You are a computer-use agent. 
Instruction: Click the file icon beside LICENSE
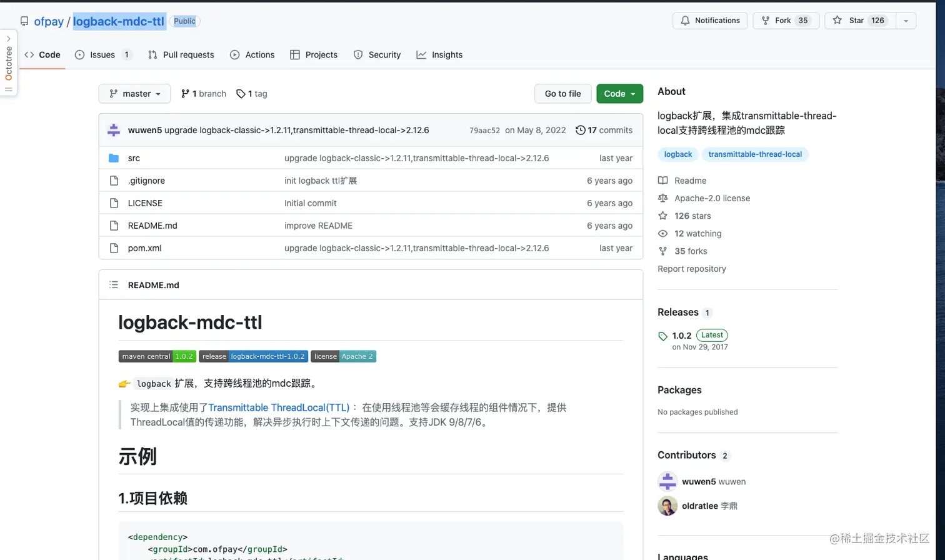point(114,203)
